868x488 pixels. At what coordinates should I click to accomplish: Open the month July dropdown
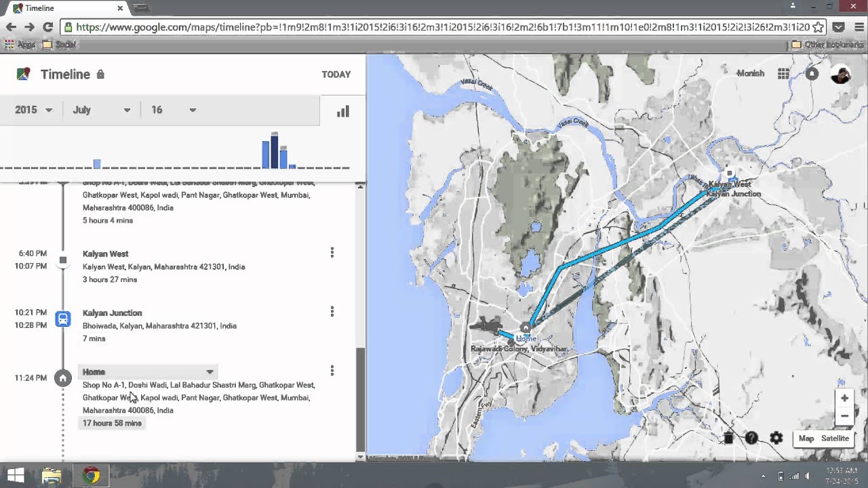[102, 110]
